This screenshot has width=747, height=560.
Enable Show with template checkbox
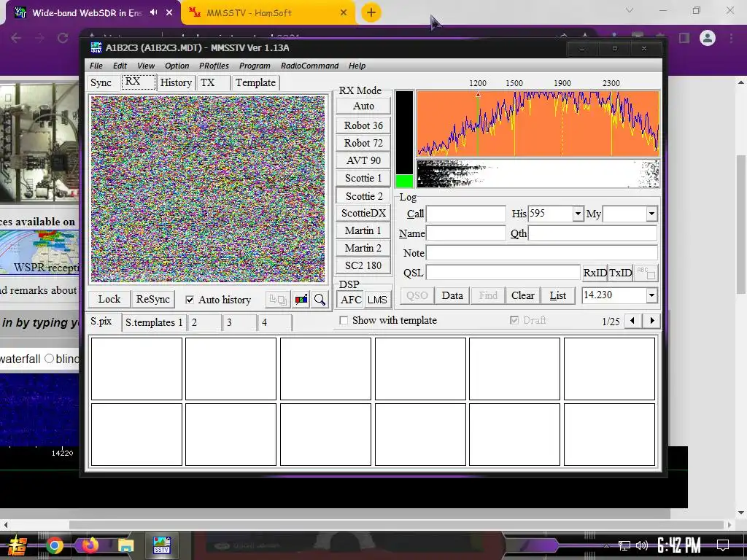click(x=344, y=321)
